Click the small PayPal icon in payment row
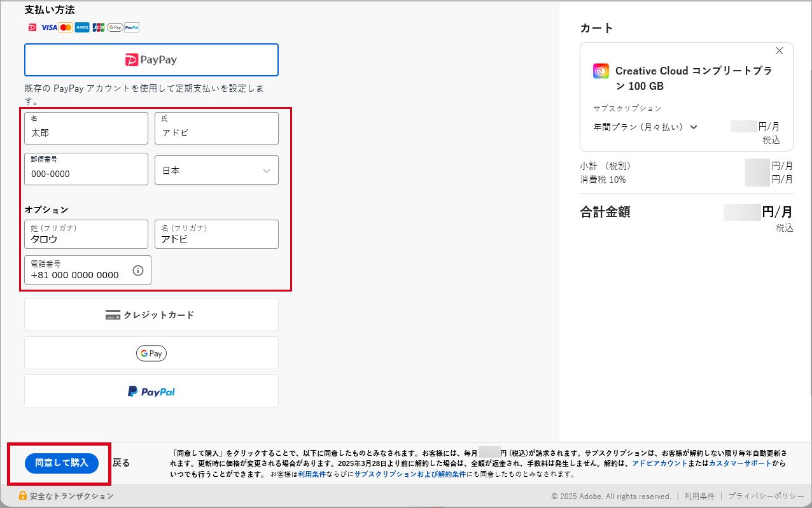This screenshot has width=812, height=508. pyautogui.click(x=132, y=27)
